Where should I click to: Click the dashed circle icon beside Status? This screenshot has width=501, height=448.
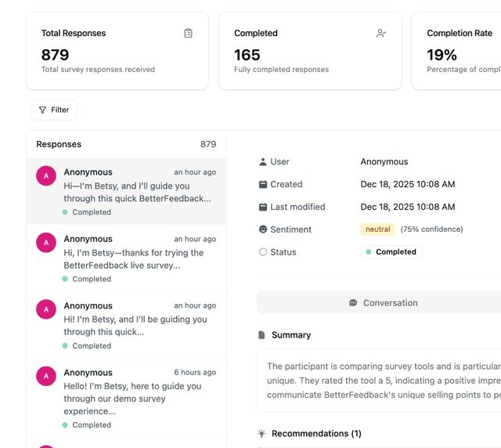(263, 252)
